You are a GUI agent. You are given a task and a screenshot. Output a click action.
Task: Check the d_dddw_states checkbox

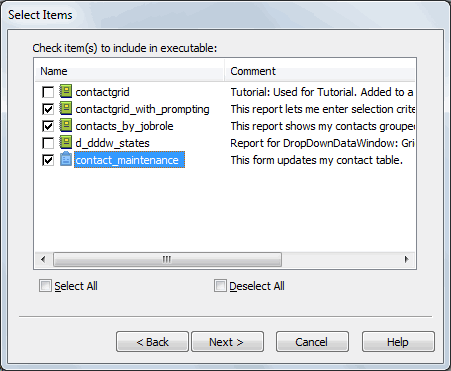click(48, 143)
